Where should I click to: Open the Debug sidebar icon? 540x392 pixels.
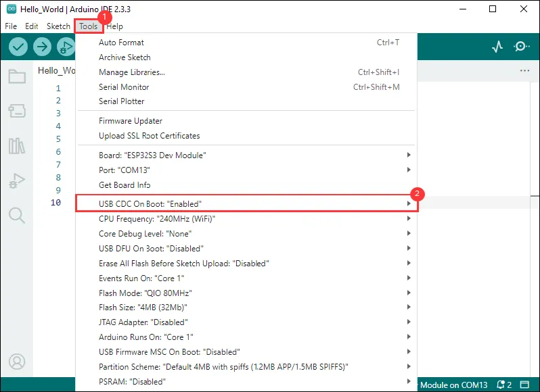click(17, 180)
